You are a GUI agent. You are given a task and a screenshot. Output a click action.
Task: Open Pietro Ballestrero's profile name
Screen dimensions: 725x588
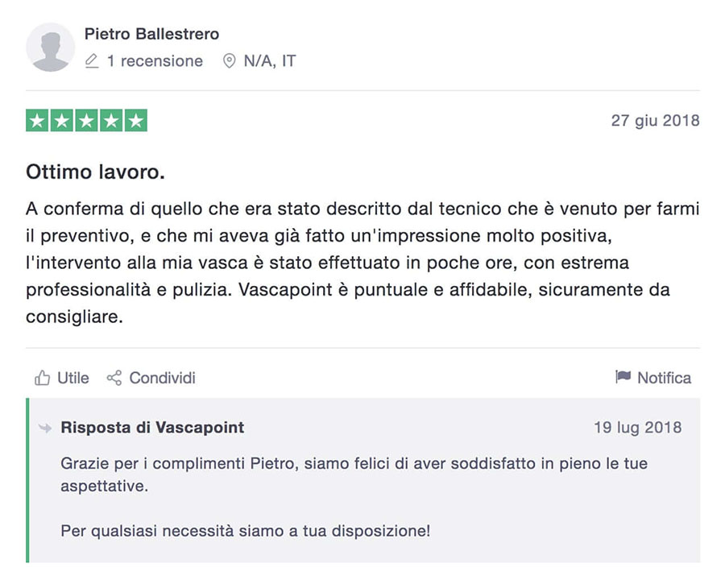click(151, 34)
